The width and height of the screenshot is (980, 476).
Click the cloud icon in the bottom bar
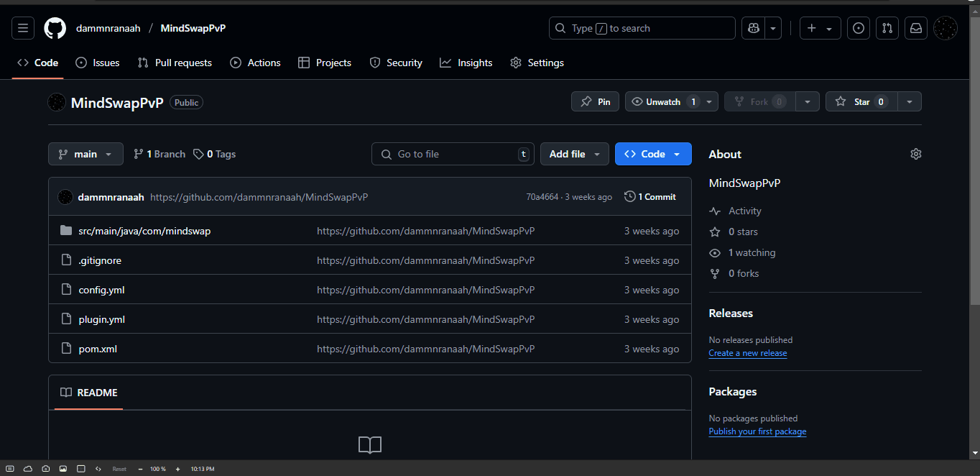pyautogui.click(x=28, y=469)
